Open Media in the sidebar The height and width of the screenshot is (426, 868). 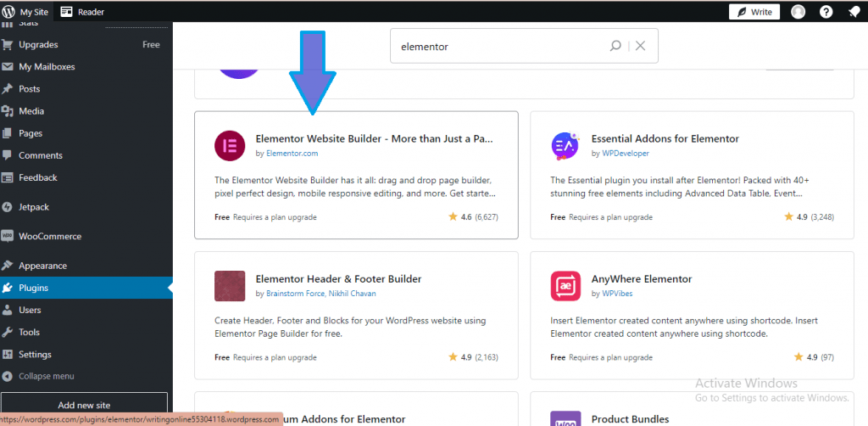click(86, 111)
